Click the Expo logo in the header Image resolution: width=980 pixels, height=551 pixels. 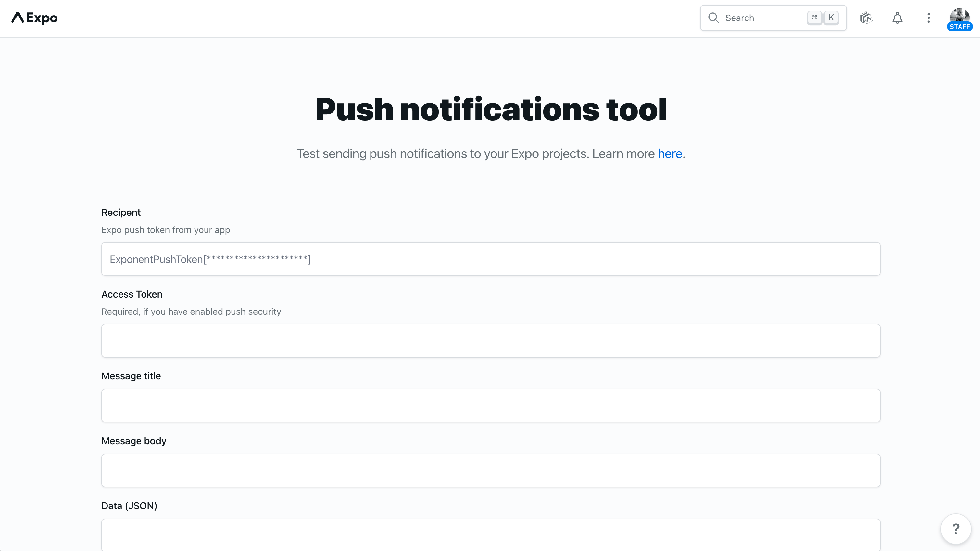coord(34,18)
